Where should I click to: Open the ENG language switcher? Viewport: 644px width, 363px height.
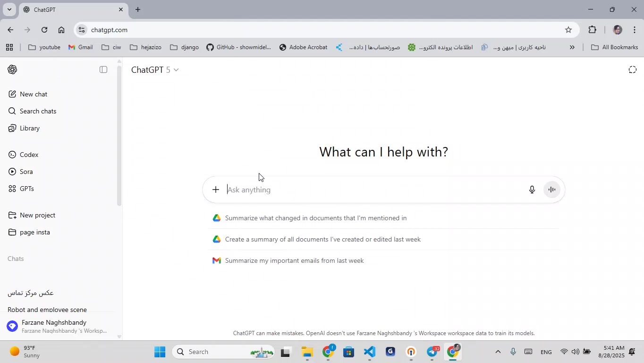(x=546, y=352)
